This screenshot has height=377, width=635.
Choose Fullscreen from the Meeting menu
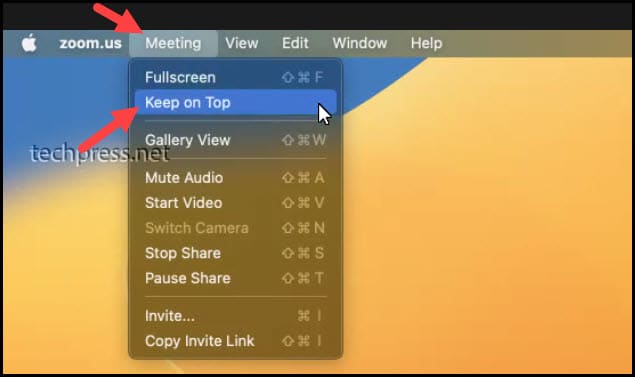[235, 77]
